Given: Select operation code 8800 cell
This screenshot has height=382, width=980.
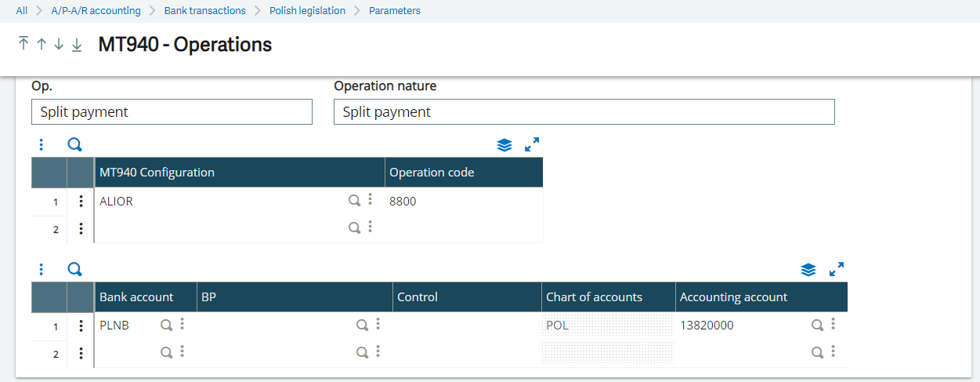Looking at the screenshot, I should point(464,202).
